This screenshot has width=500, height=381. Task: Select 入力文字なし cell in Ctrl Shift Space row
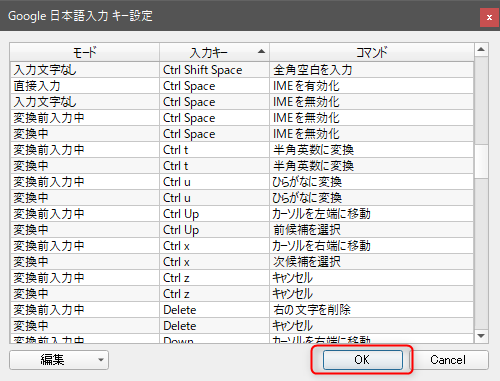pos(85,70)
